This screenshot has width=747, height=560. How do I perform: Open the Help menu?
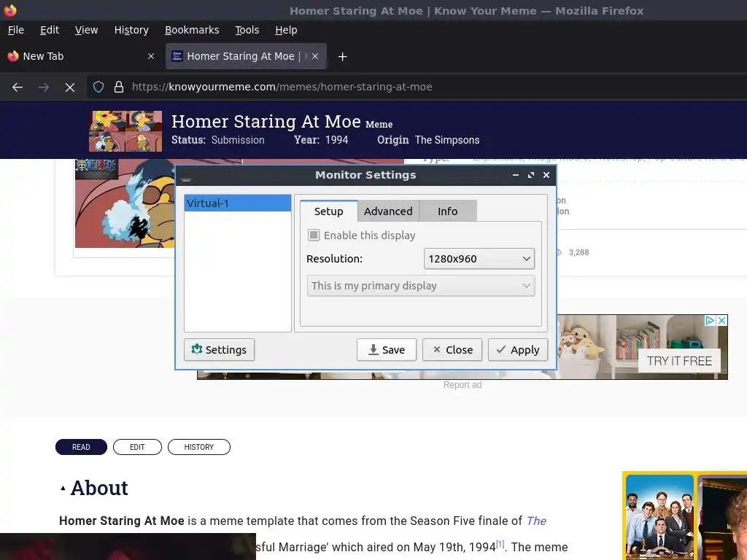286,30
